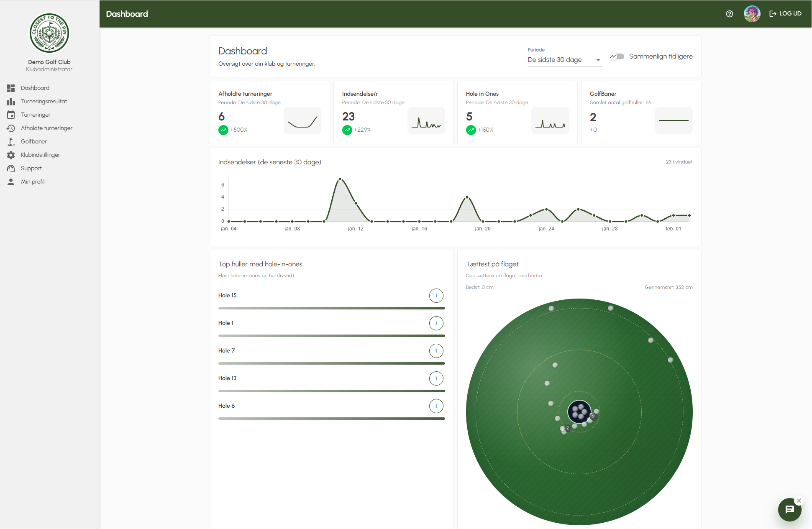Dismiss chat widget with small X

(799, 501)
